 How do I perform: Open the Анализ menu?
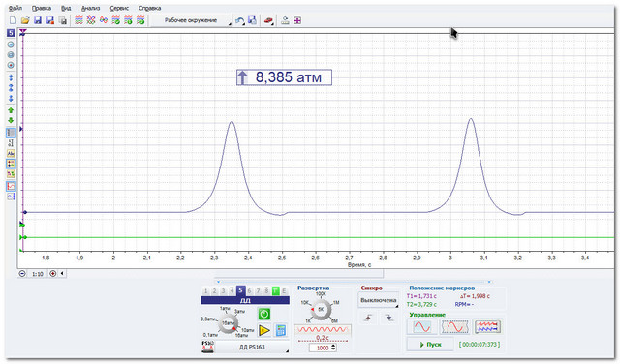click(90, 8)
